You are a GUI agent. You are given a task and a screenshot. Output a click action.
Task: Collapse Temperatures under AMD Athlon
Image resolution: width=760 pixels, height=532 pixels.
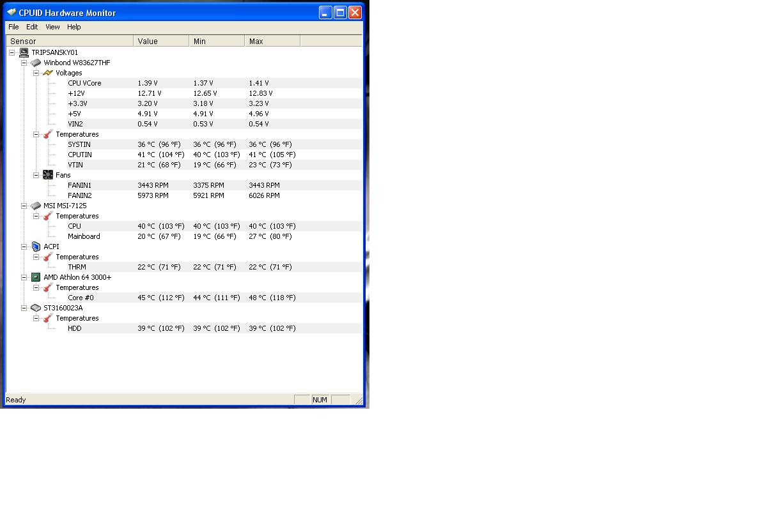click(36, 287)
